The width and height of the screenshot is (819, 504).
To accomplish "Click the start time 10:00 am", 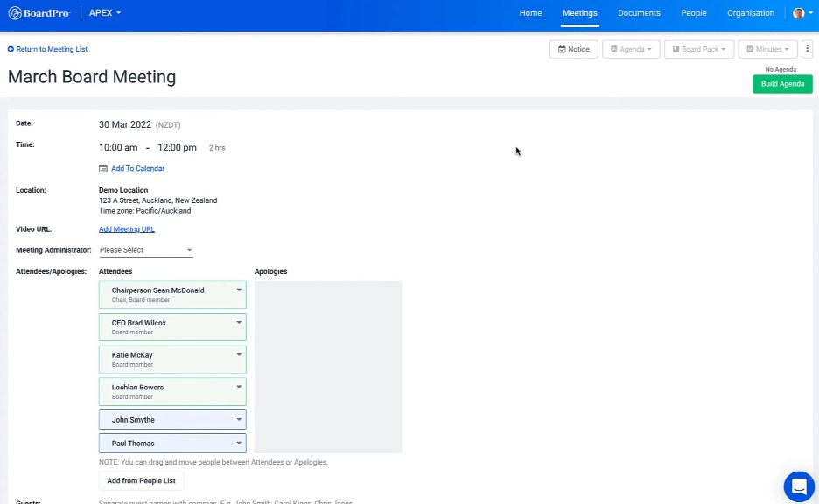I will click(x=118, y=147).
